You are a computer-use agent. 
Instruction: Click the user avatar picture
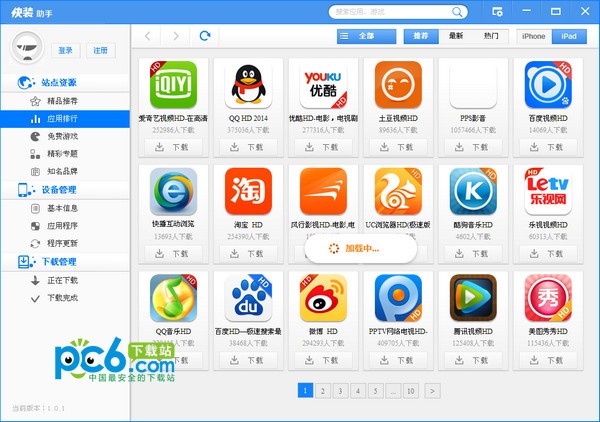tap(27, 48)
